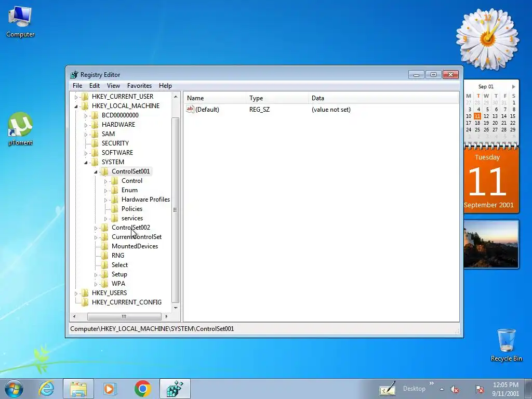Click the REG_SZ type cell
532x399 pixels.
259,110
